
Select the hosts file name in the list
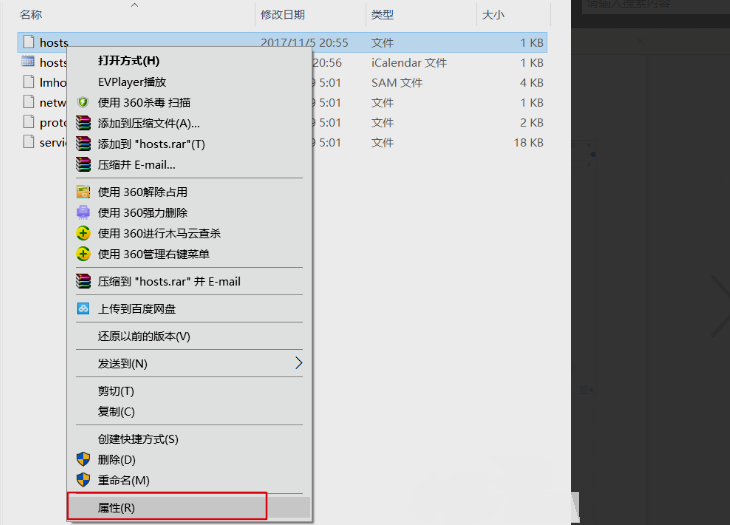[x=54, y=42]
